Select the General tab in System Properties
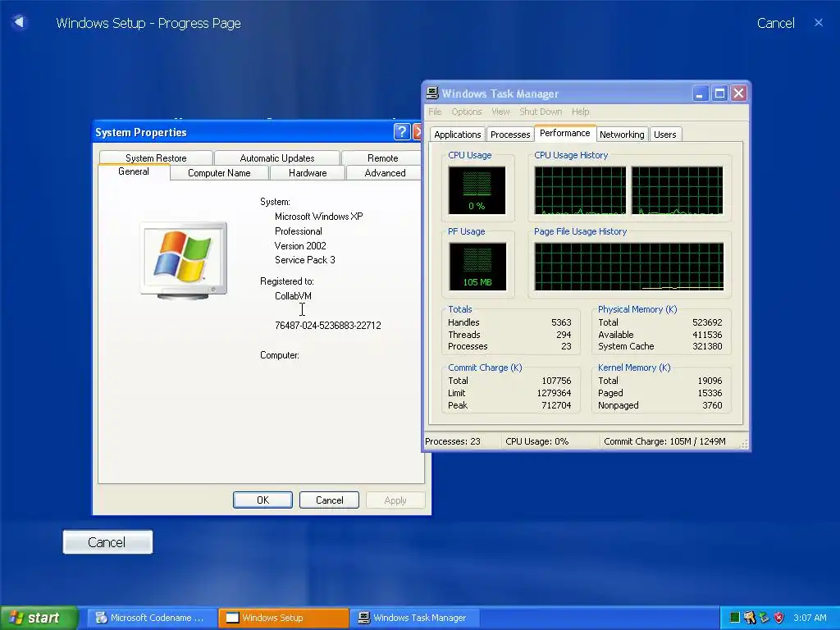Screen dimensions: 840x630 134,171
